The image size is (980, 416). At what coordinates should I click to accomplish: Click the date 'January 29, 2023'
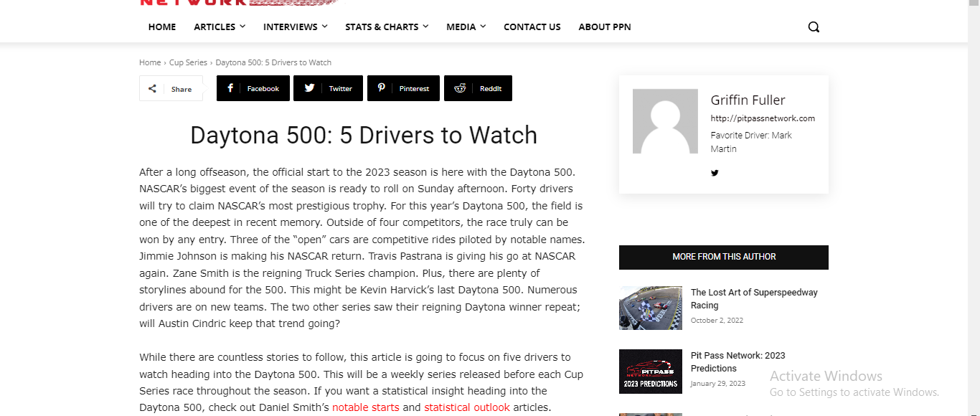[x=718, y=384]
